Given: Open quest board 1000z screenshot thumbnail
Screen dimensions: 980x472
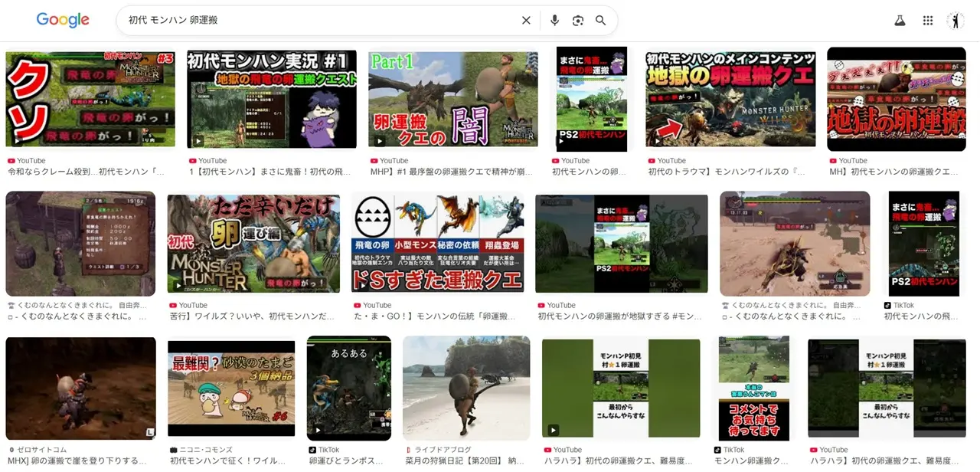Looking at the screenshot, I should click(80, 244).
